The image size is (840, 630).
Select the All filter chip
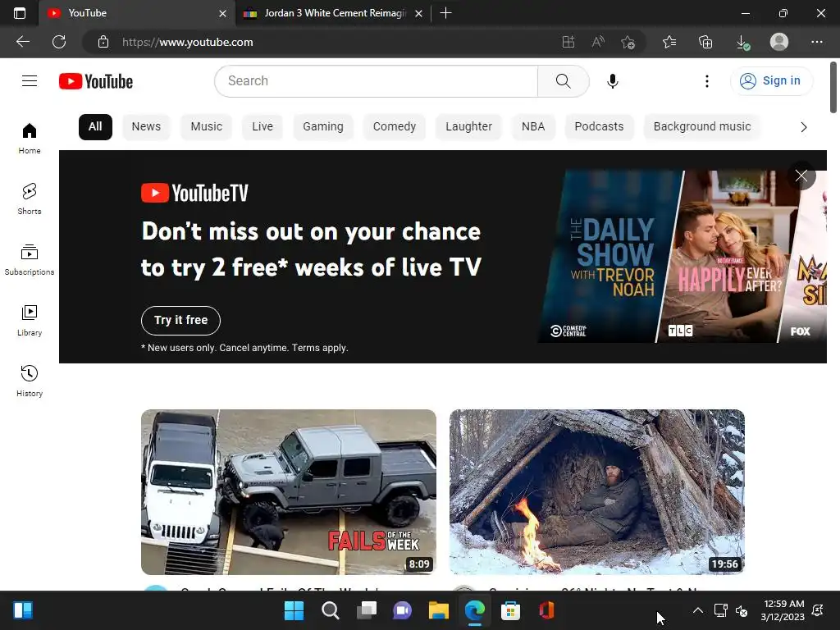pyautogui.click(x=95, y=127)
